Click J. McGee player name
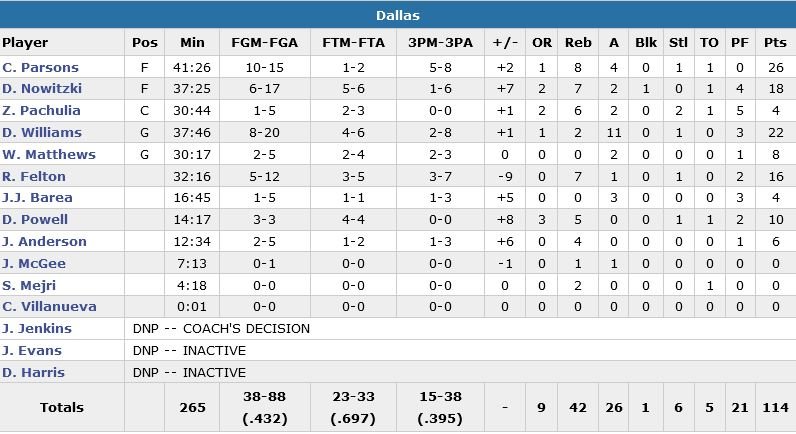796x434 pixels. pos(34,263)
